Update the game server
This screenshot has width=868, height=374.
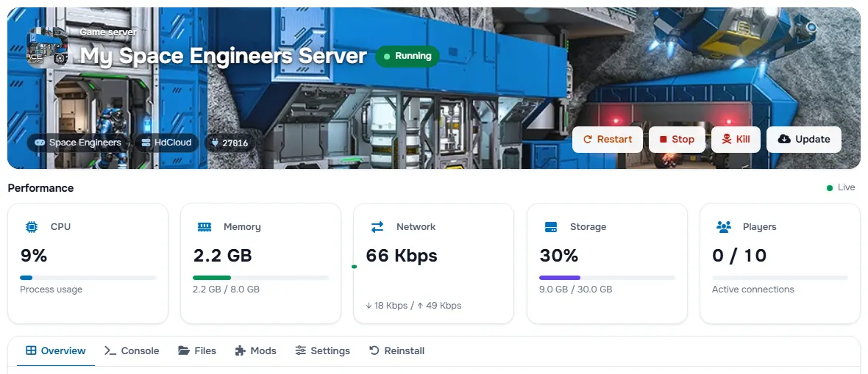click(804, 140)
